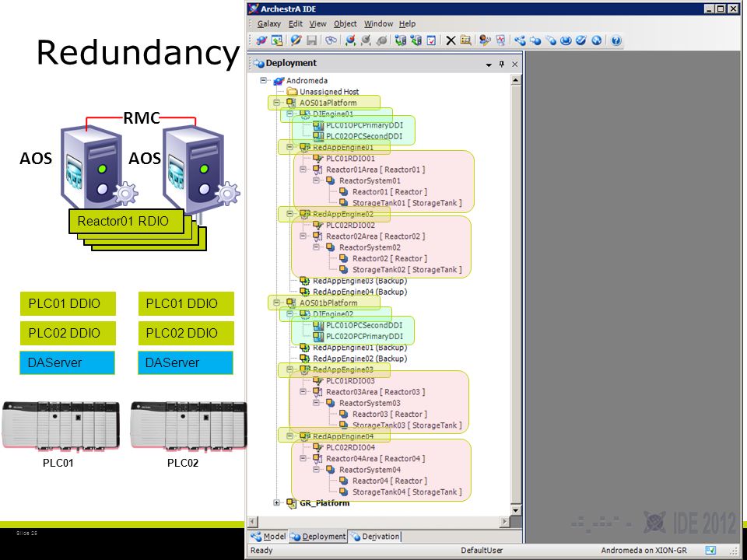Switch to the Derivation tab
747x560 pixels.
(x=375, y=537)
